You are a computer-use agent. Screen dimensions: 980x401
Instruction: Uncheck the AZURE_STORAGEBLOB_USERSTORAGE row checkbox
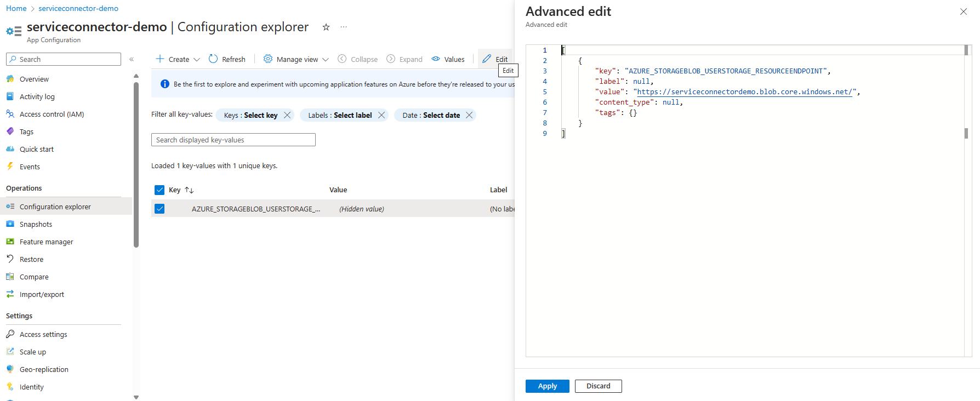coord(159,209)
